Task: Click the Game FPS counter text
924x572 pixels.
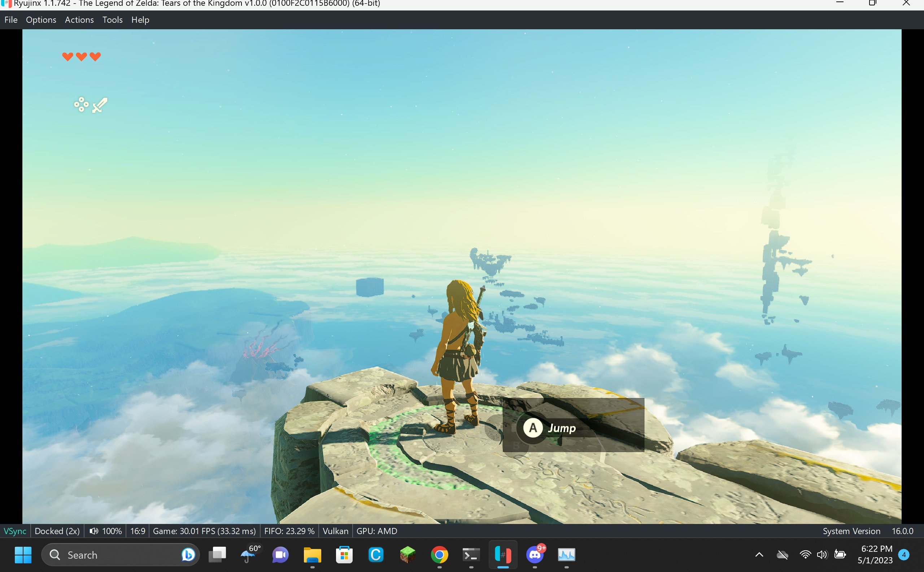Action: pos(204,531)
